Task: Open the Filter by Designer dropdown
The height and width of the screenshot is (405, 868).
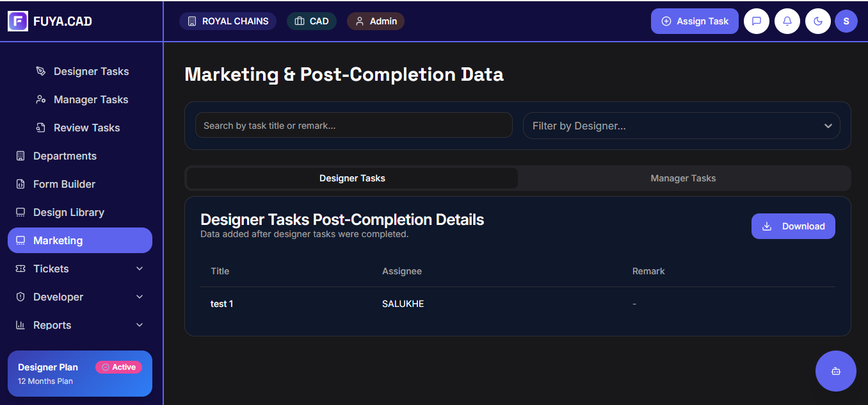Action: point(681,126)
